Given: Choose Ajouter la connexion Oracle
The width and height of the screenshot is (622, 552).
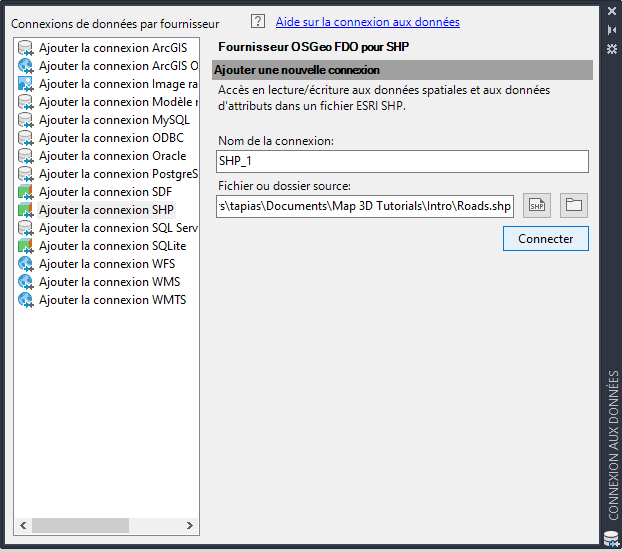Looking at the screenshot, I should pos(112,156).
